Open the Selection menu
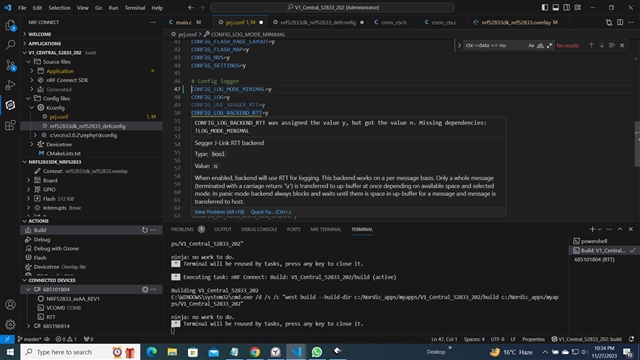Screen dimensions: 640x360 click(x=60, y=8)
